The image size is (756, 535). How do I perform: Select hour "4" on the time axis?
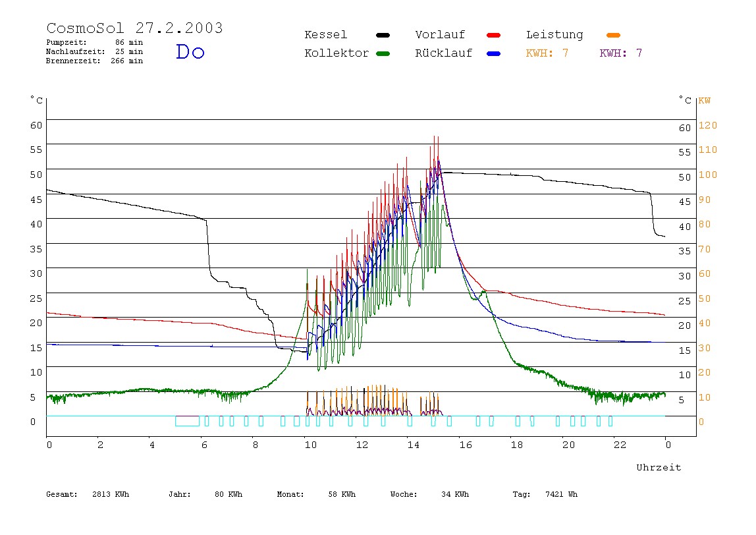coord(152,445)
